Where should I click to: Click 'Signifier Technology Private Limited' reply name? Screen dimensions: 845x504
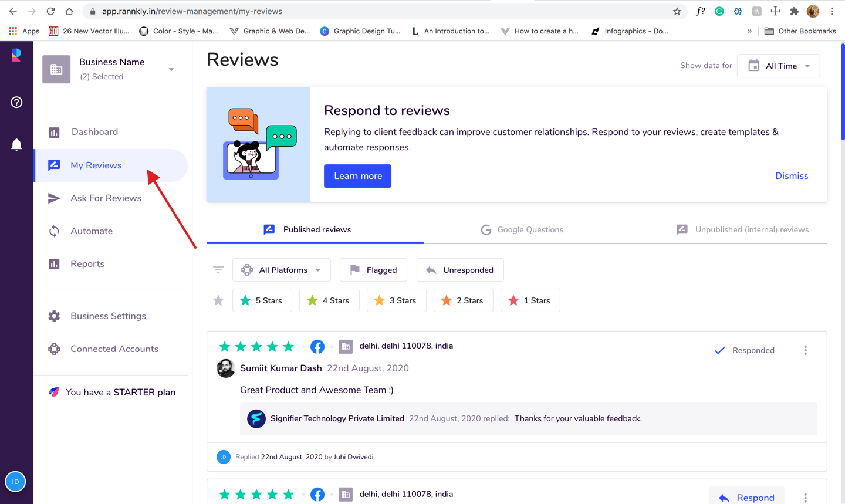tap(337, 418)
